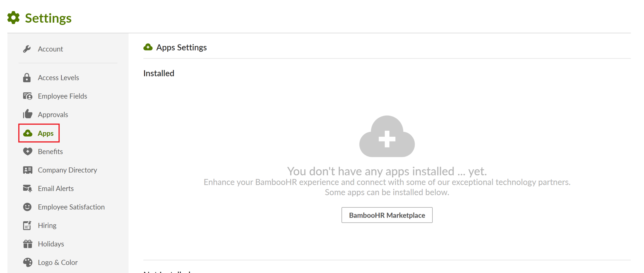The image size is (644, 273).
Task: Click the Company Directory card icon
Action: (27, 170)
